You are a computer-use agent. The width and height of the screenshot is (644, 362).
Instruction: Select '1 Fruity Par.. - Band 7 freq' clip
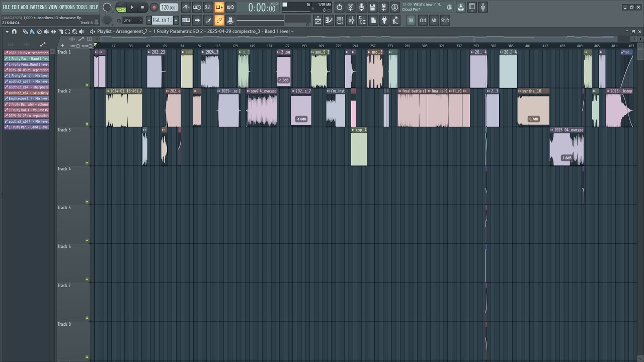tap(27, 59)
